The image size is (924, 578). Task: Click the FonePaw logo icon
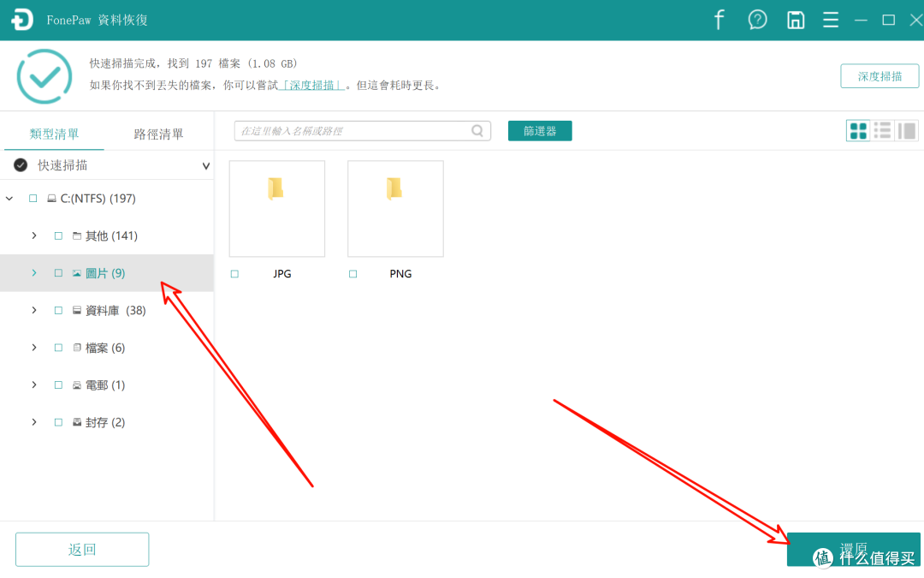point(21,20)
